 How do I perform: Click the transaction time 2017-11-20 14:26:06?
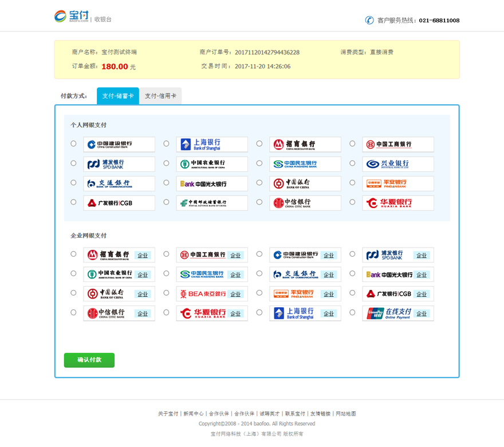click(263, 66)
